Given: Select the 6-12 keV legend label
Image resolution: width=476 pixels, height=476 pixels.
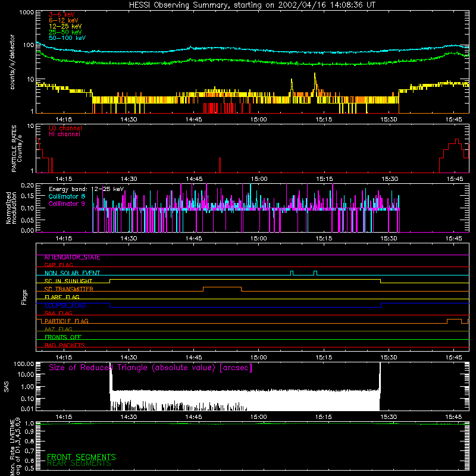Looking at the screenshot, I should (64, 20).
